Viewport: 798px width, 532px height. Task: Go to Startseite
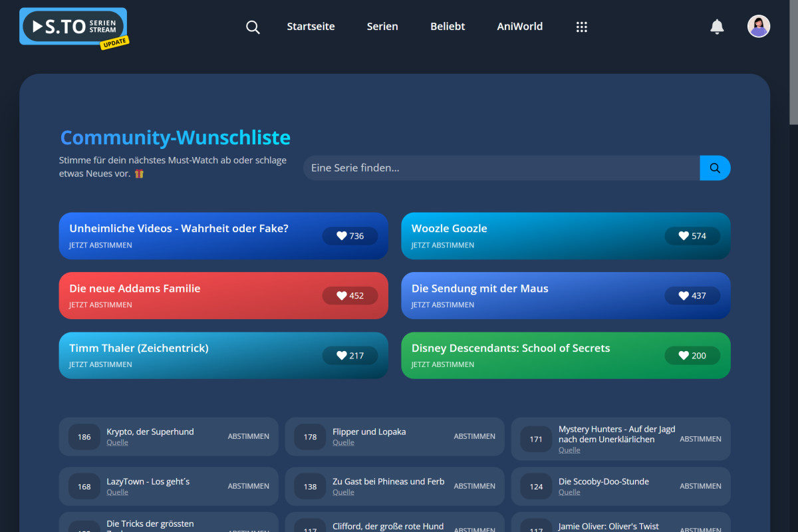click(x=311, y=27)
